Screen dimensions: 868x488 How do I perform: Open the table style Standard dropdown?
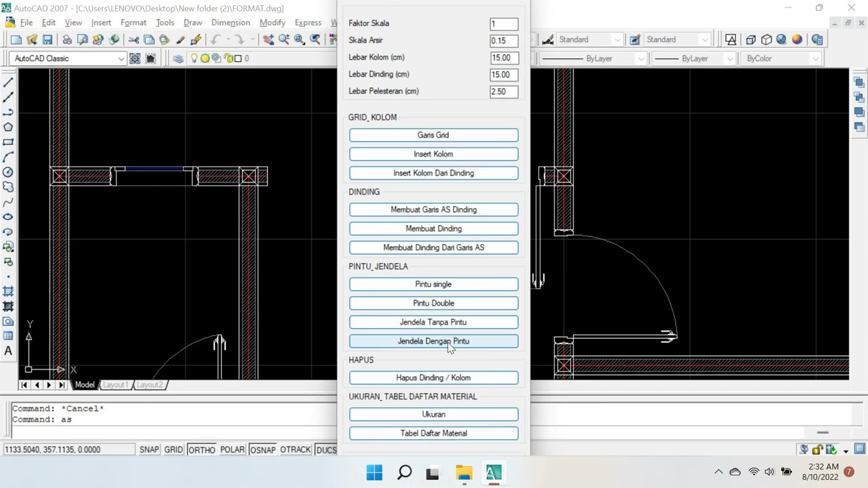(705, 40)
